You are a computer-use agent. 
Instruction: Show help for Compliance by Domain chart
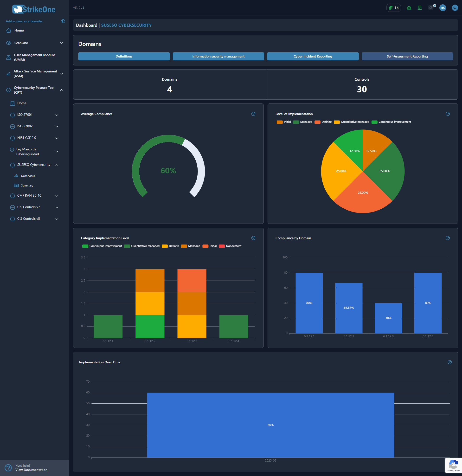(x=448, y=238)
